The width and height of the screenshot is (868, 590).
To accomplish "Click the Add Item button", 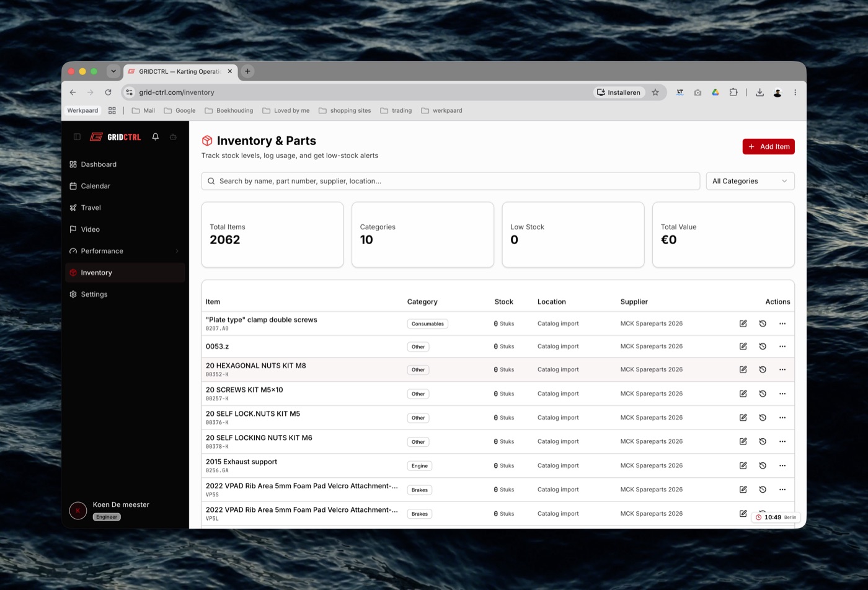I will [768, 147].
